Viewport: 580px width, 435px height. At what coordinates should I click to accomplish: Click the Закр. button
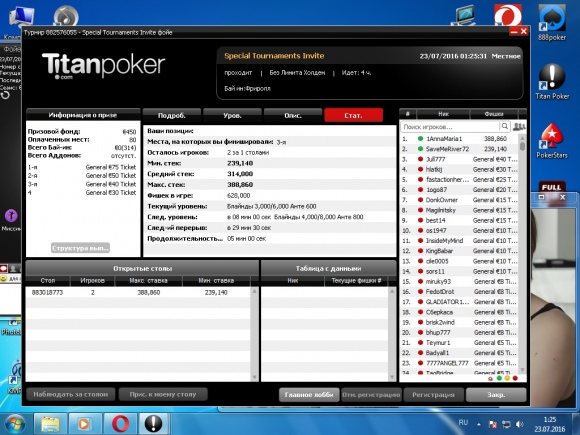coord(496,395)
